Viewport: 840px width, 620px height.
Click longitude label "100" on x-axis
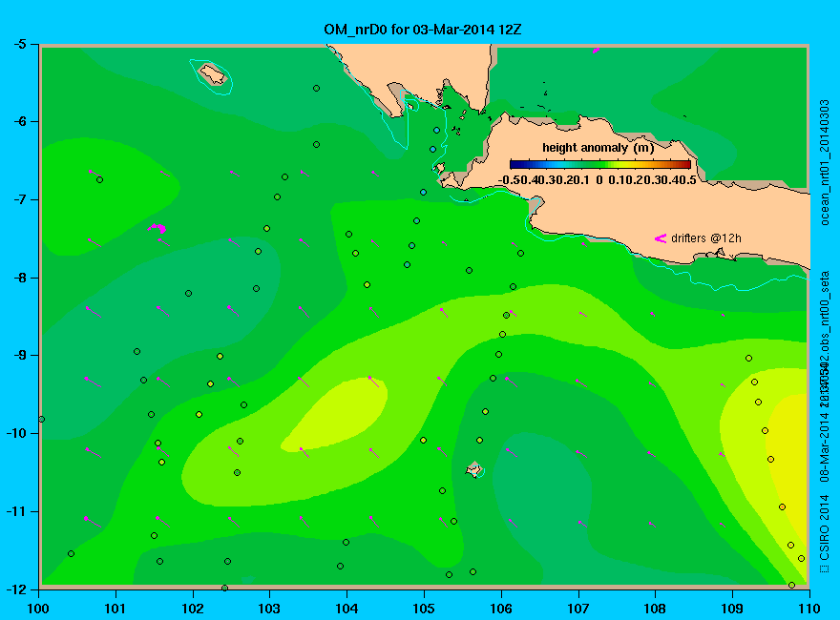point(38,609)
